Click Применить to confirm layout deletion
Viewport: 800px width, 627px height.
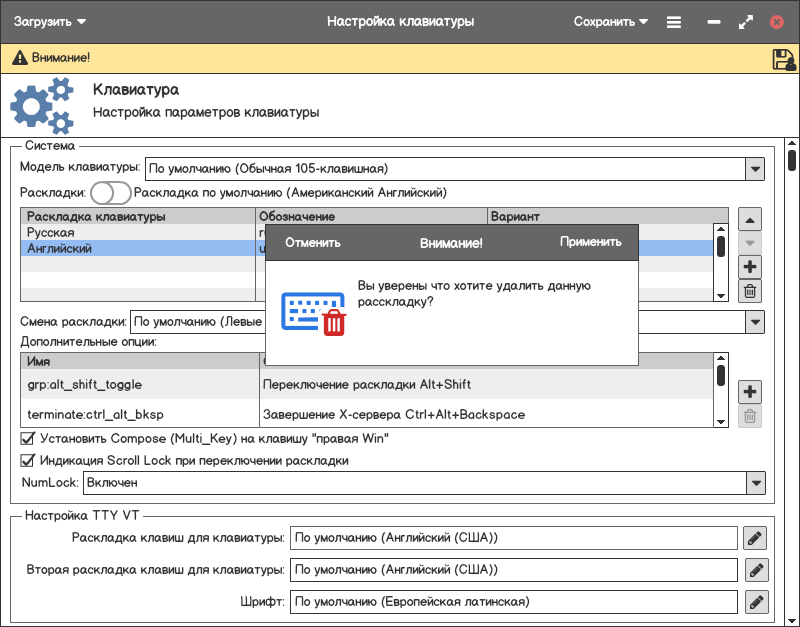(x=590, y=242)
